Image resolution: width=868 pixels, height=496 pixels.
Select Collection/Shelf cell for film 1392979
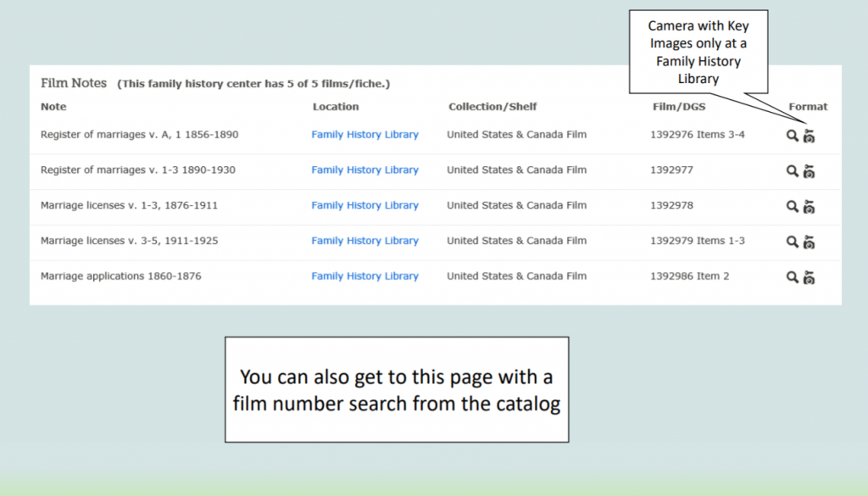click(x=517, y=241)
